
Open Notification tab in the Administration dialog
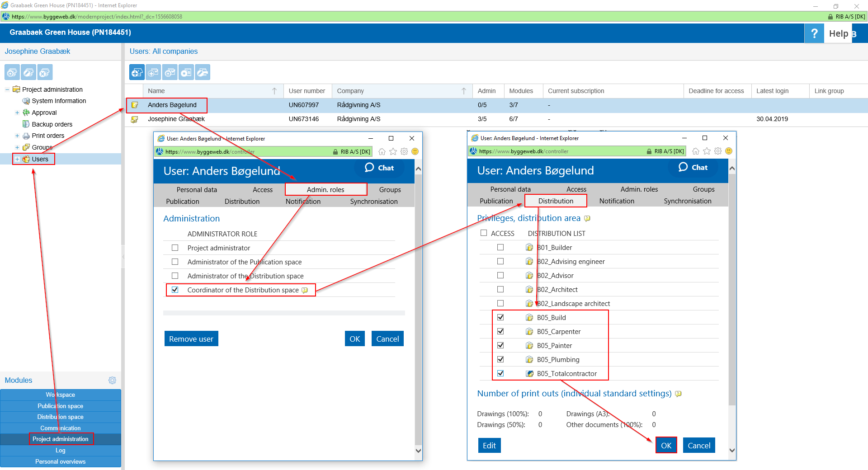303,202
